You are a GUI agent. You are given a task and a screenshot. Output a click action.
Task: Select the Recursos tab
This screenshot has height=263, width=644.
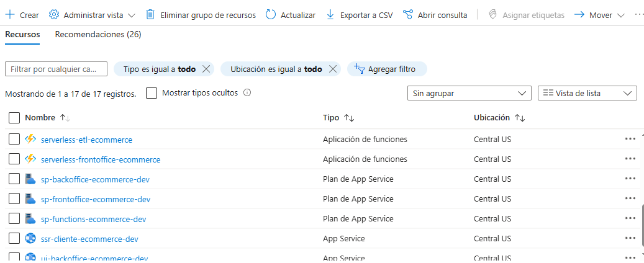tap(22, 35)
